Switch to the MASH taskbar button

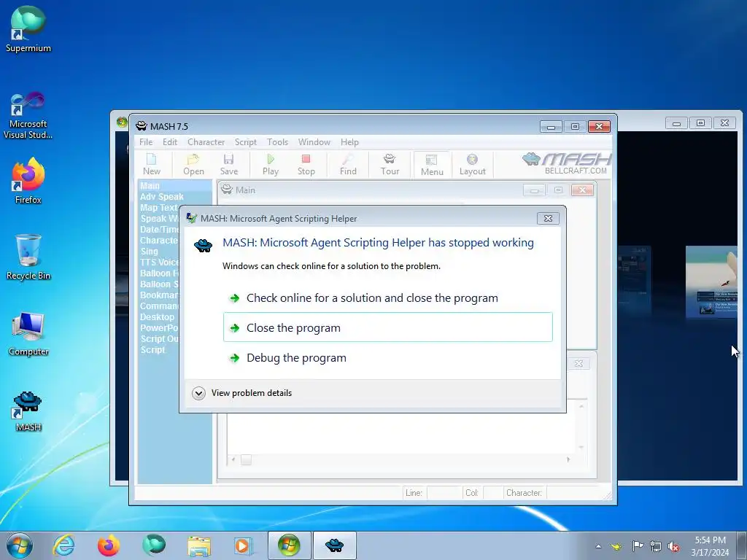tap(334, 545)
